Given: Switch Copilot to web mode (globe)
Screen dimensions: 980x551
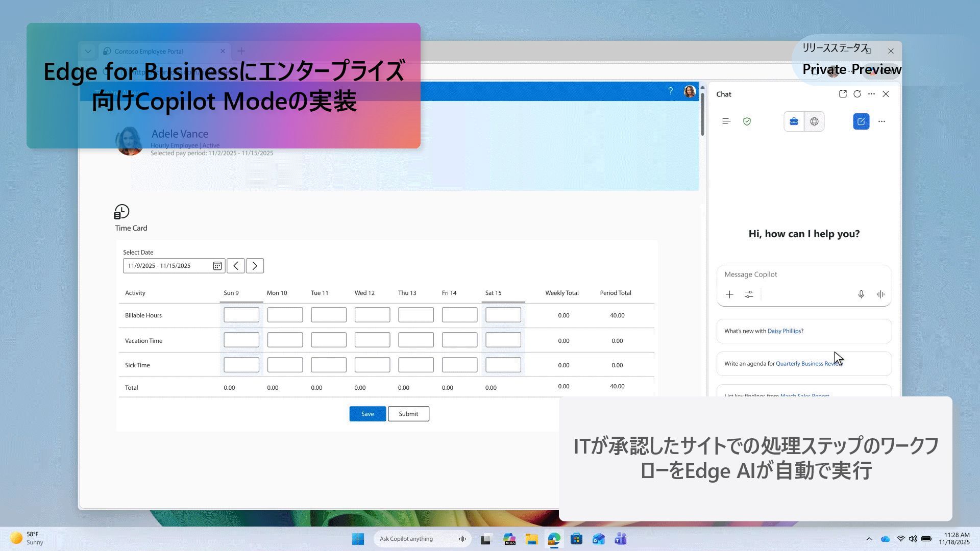Looking at the screenshot, I should (x=814, y=121).
